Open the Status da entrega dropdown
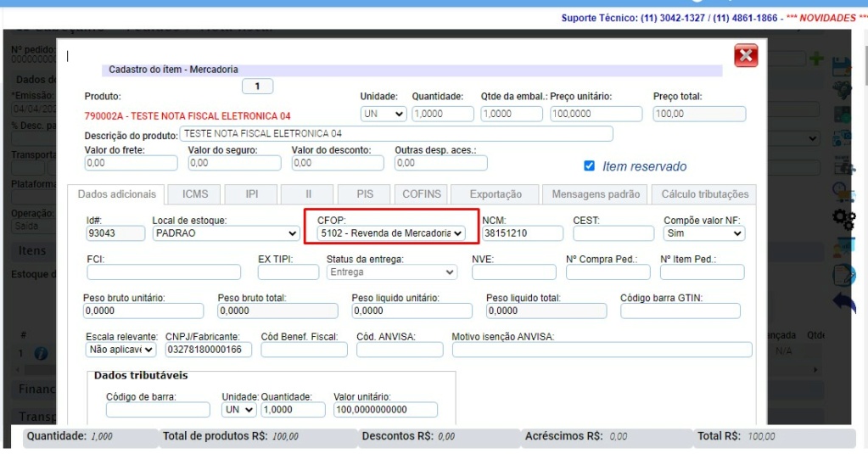This screenshot has width=868, height=454. 391,272
